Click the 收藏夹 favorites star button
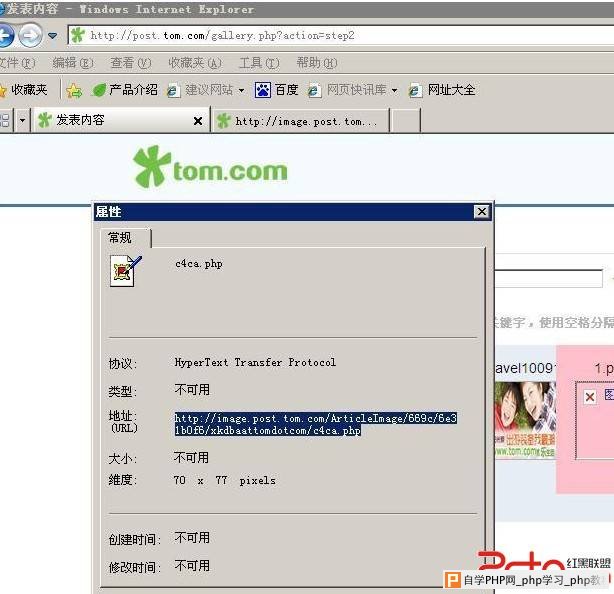The width and height of the screenshot is (614, 594). pos(24,90)
